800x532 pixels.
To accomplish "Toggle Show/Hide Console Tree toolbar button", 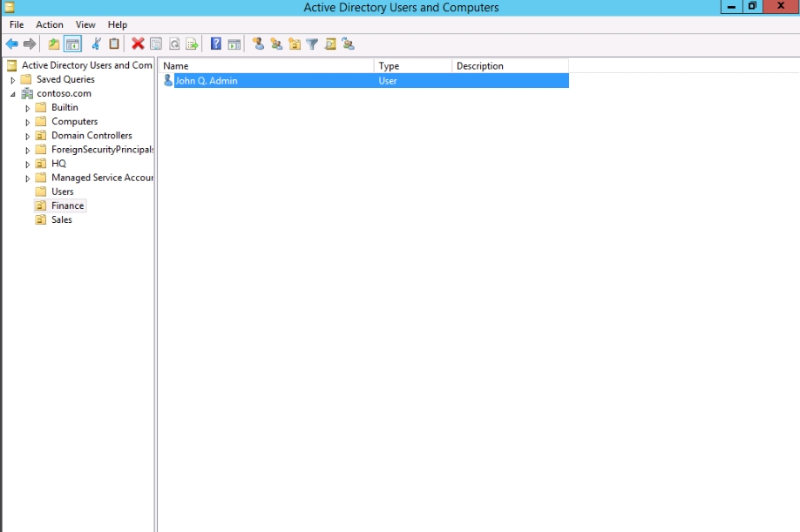I will (x=72, y=44).
